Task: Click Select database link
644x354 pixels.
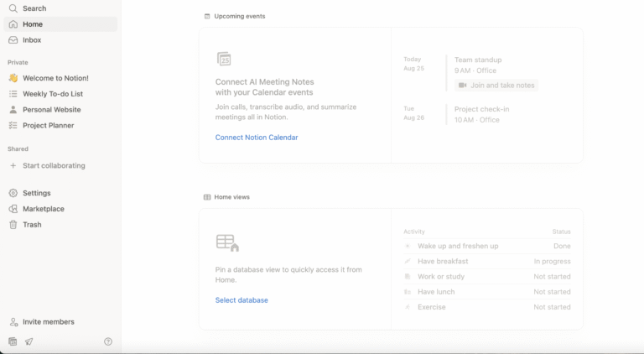Action: pos(241,300)
